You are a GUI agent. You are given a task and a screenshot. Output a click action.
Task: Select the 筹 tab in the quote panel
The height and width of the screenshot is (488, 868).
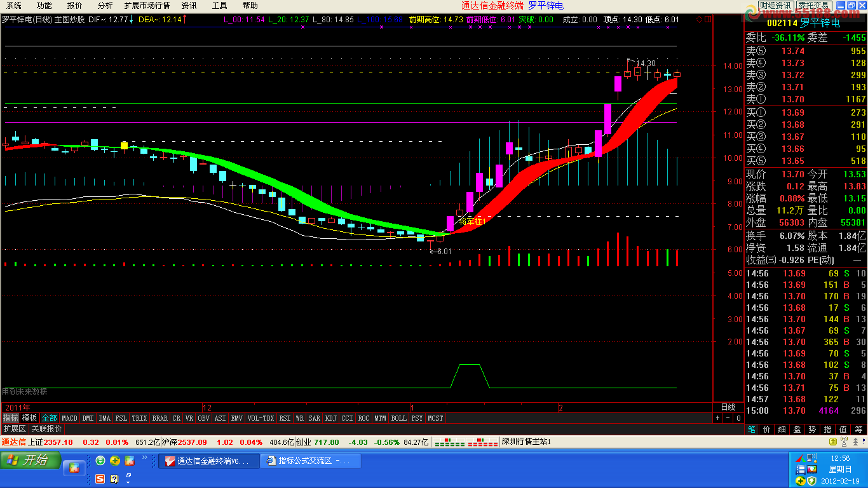(x=859, y=430)
